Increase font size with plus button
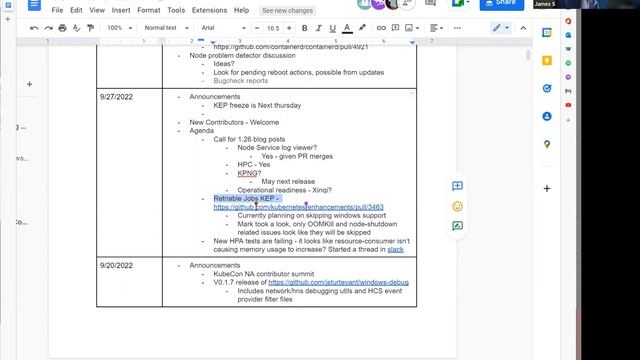This screenshot has height=360, width=640. (289, 28)
